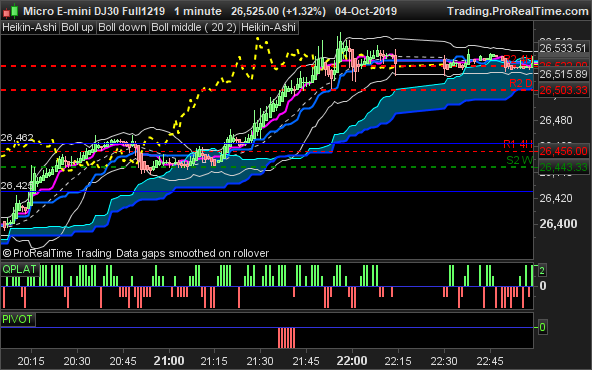Click the S2 W support level label
This screenshot has width=592, height=370.
pos(520,160)
